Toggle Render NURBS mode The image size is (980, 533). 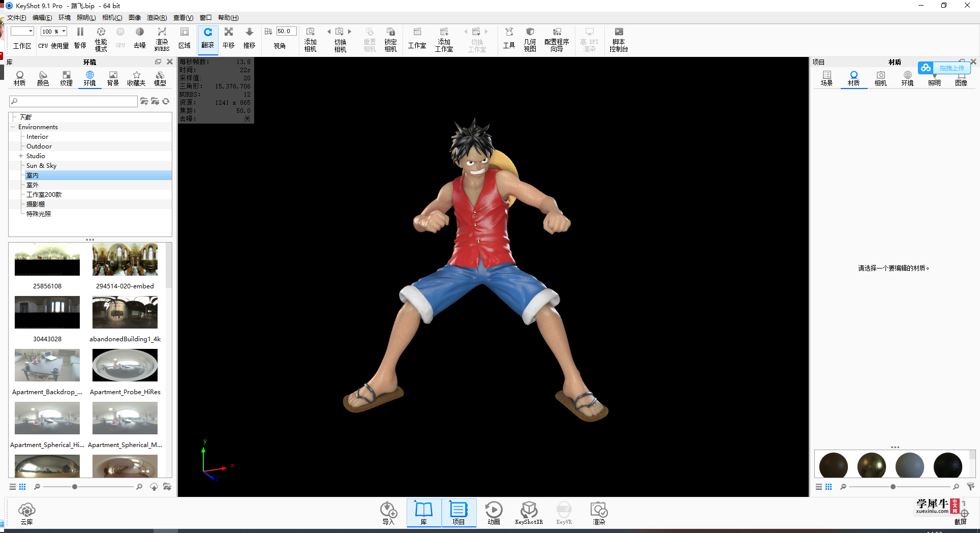(x=162, y=39)
